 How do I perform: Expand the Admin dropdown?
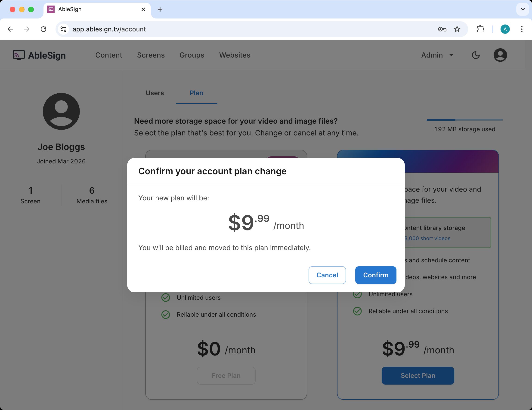tap(437, 55)
